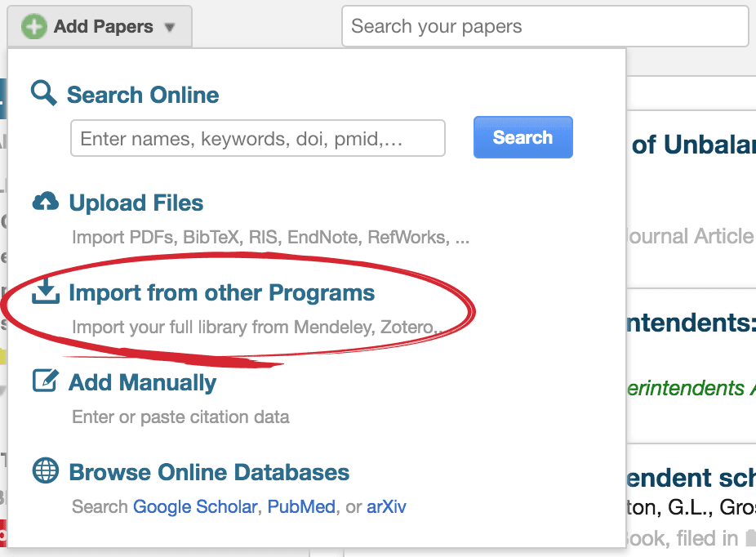This screenshot has height=557, width=756.
Task: Click the globe Browse Online Databases icon
Action: [46, 470]
